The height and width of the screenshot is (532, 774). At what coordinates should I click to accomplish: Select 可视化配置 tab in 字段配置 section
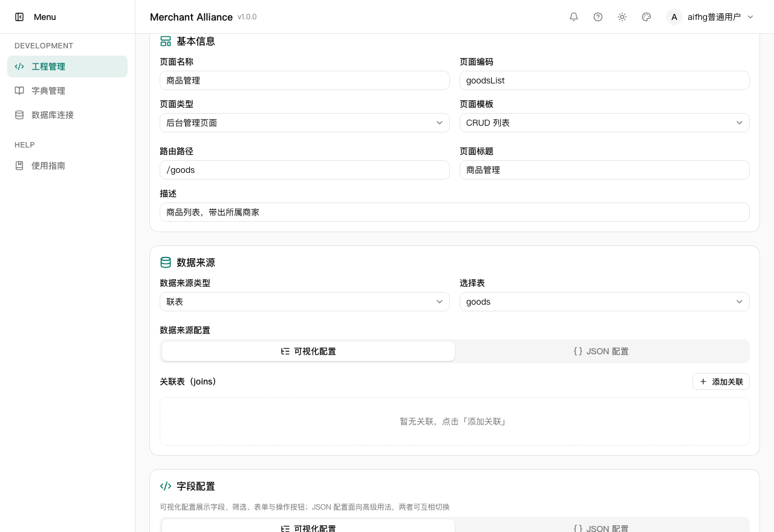[308, 527]
